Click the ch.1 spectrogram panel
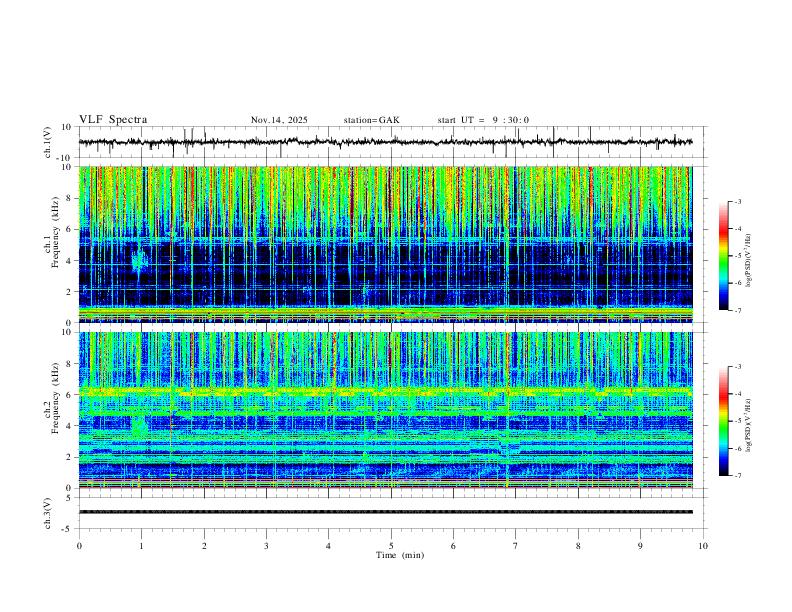 (x=385, y=244)
